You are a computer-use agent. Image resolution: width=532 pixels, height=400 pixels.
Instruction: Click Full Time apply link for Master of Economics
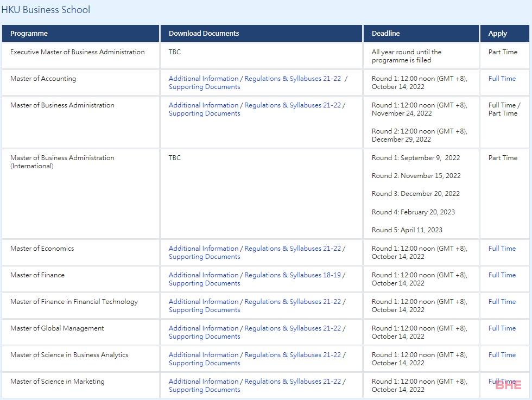coord(502,249)
